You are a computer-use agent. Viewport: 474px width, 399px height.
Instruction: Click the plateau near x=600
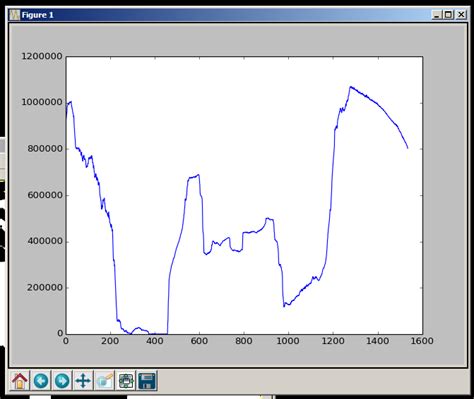pyautogui.click(x=194, y=176)
